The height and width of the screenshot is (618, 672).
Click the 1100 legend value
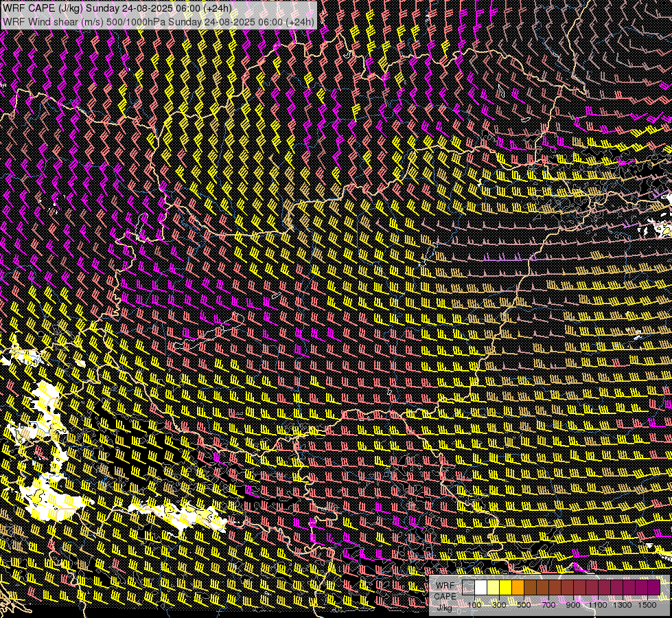point(598,605)
